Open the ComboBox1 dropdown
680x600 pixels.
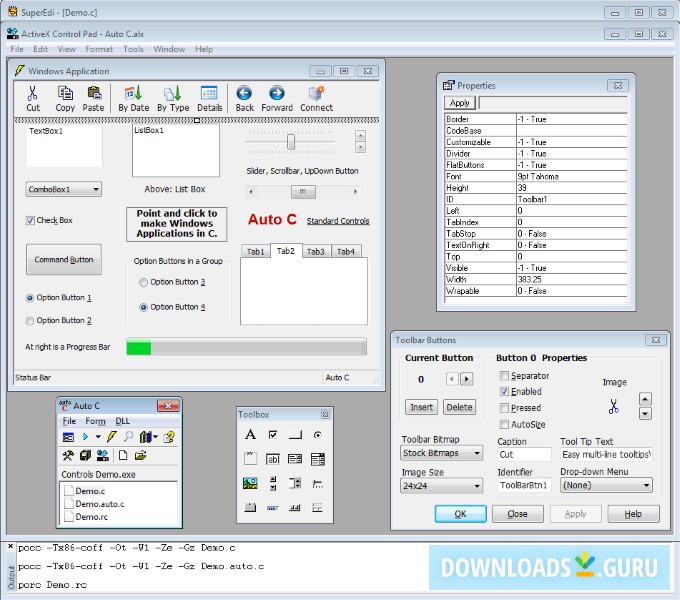(x=95, y=189)
